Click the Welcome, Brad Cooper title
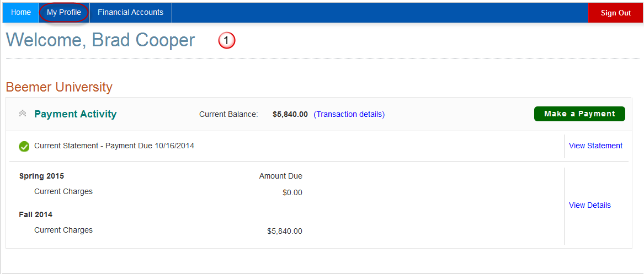 (x=100, y=40)
